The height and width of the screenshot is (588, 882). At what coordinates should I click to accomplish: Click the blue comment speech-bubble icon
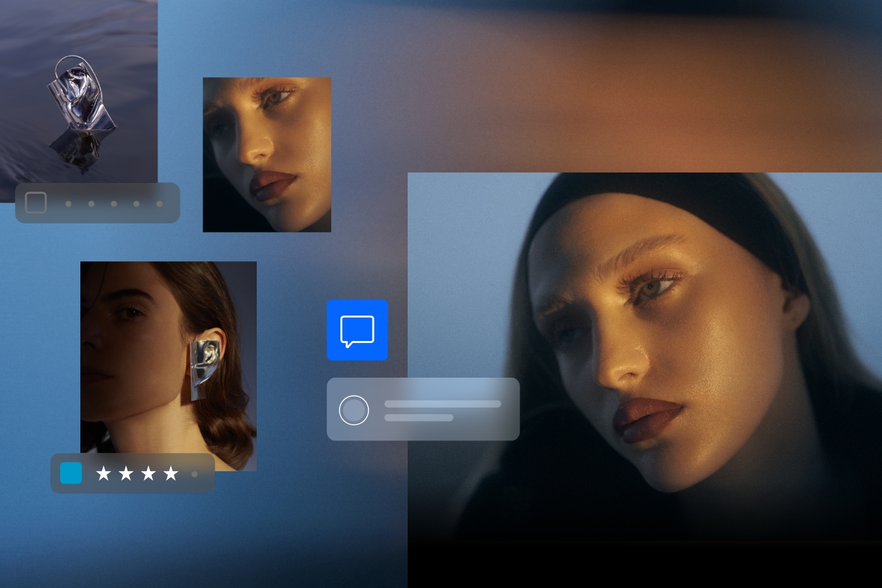pyautogui.click(x=357, y=330)
